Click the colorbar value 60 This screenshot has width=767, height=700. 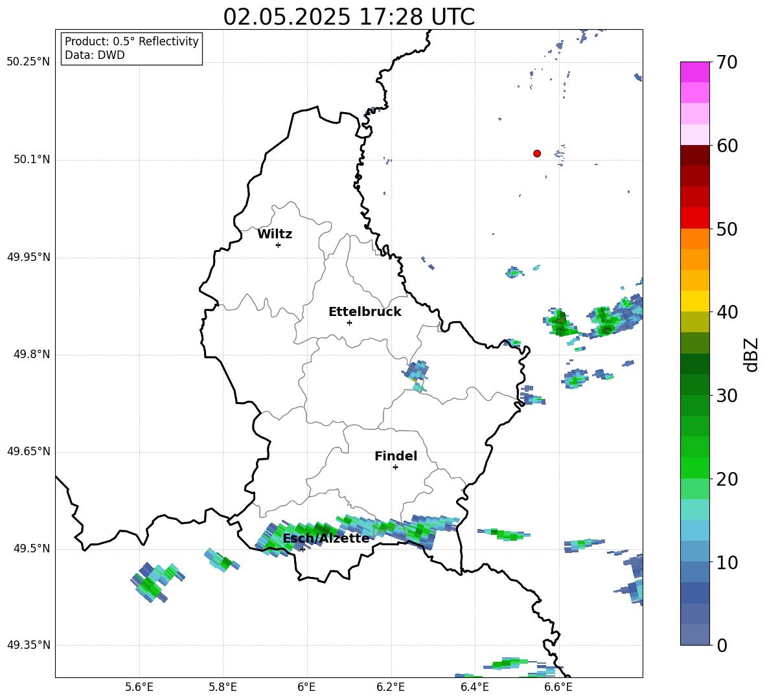(x=727, y=146)
